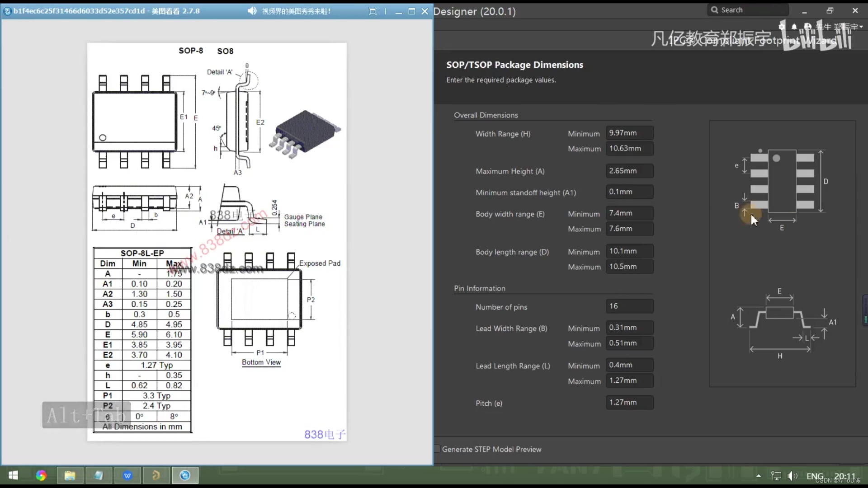Click the promotional text link in viewer titlebar

(296, 11)
